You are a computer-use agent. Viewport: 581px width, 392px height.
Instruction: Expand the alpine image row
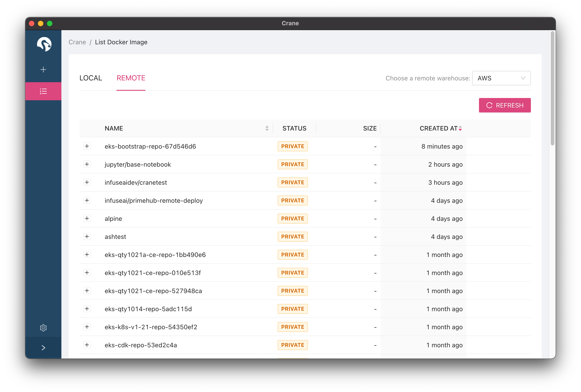87,219
